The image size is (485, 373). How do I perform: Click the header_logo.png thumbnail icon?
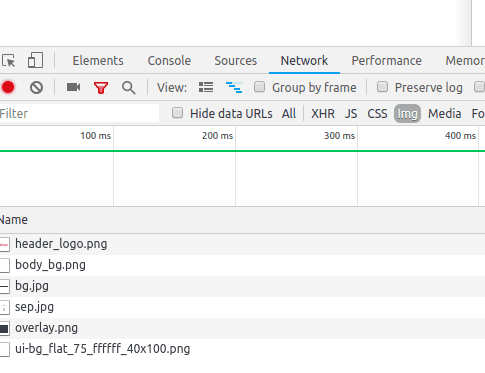4,244
